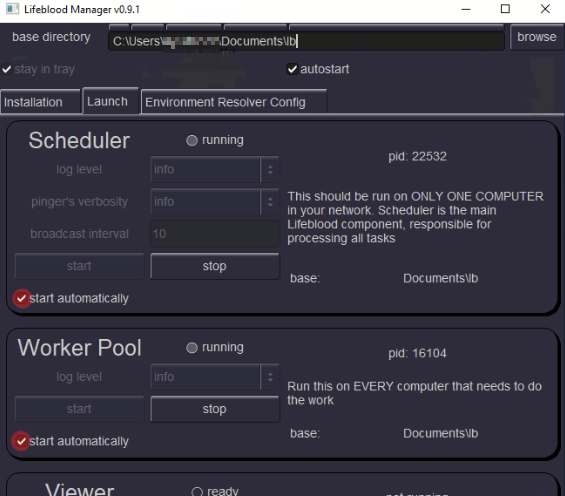565x496 pixels.
Task: Stop the Scheduler process
Action: pos(214,266)
